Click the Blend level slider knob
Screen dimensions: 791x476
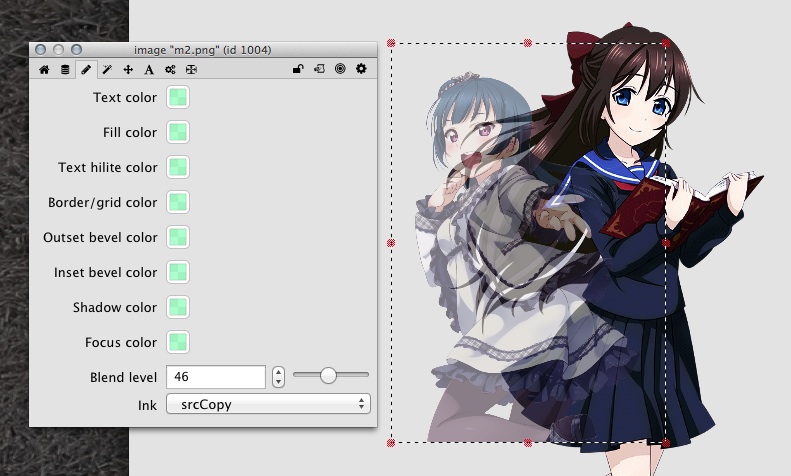click(328, 375)
